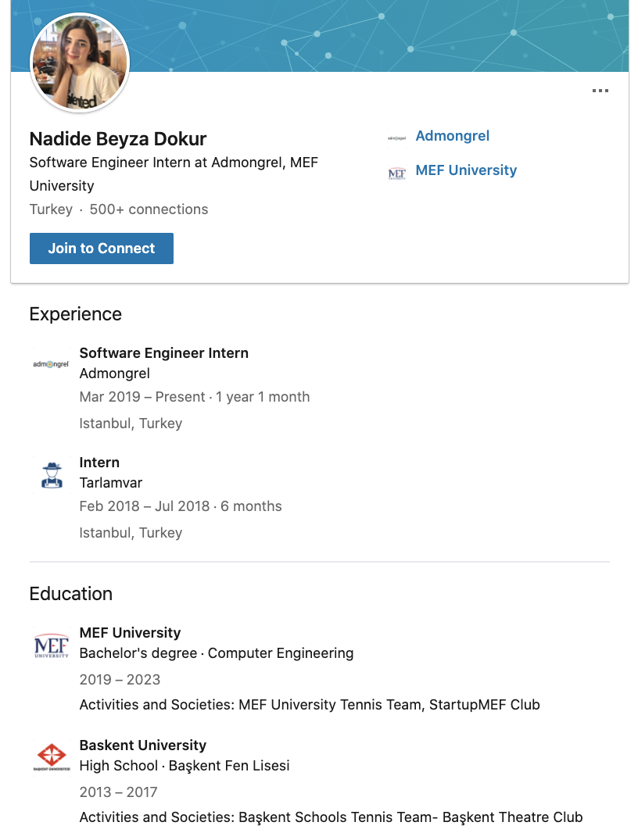The width and height of the screenshot is (638, 840).
Task: Open the Admongrel link in header
Action: [x=453, y=136]
